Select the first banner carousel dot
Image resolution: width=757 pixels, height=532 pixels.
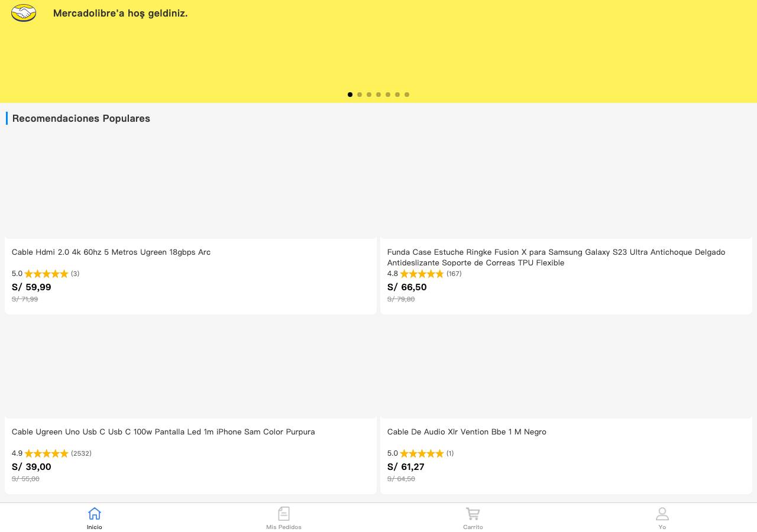350,95
